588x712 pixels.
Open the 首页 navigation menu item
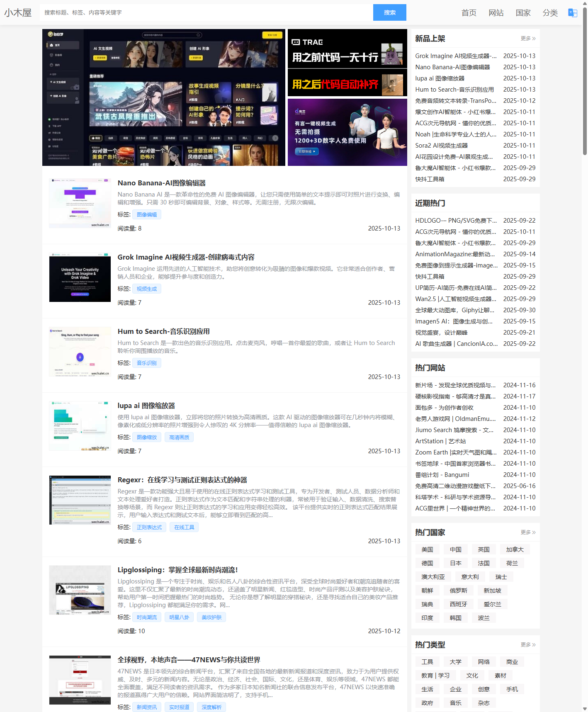(x=469, y=13)
